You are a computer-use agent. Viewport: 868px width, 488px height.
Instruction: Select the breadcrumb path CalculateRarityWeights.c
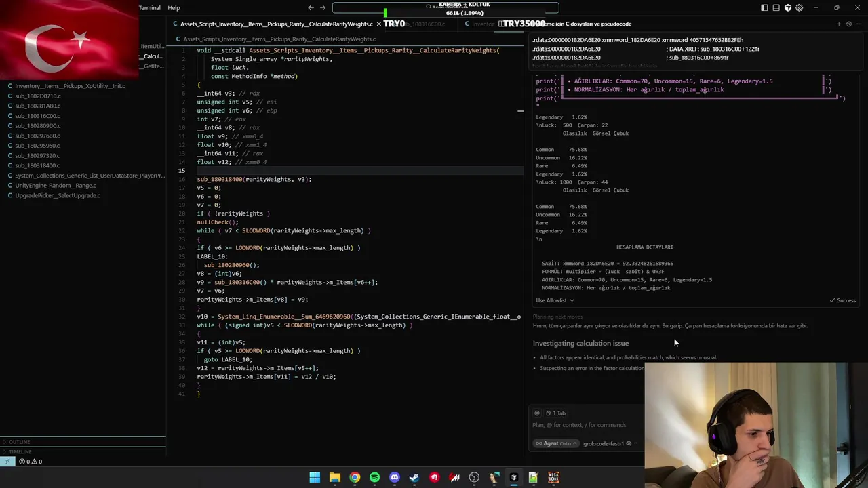279,39
